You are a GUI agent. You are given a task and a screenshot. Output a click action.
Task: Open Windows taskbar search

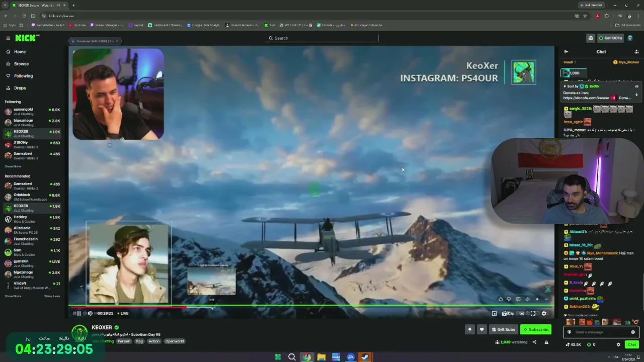point(292,357)
